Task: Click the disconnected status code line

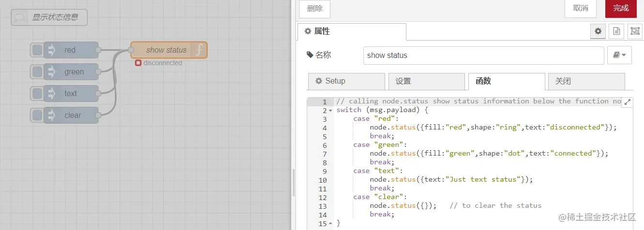Action: pos(494,127)
